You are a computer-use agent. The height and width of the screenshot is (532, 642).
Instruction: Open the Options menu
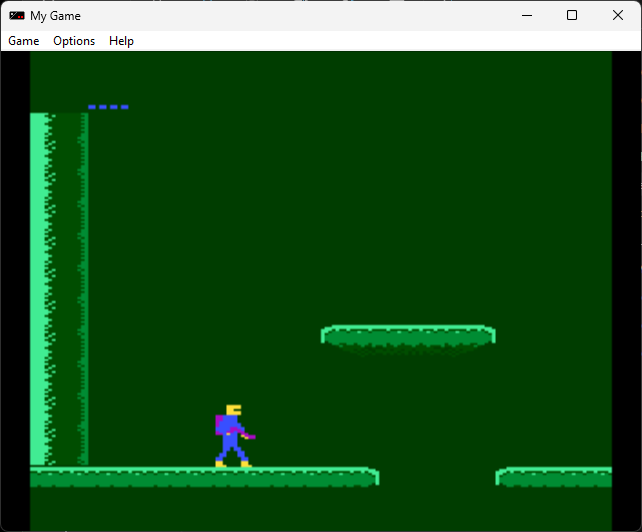[74, 41]
